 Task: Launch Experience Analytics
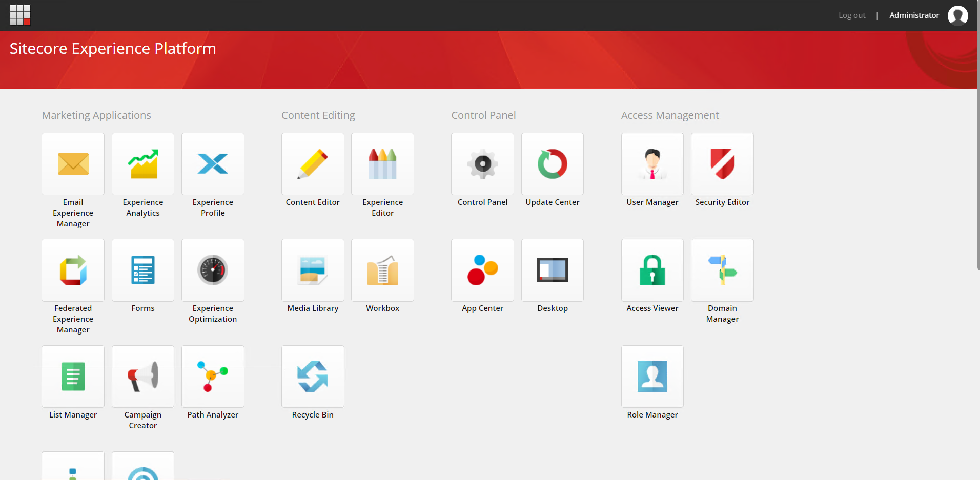pos(143,164)
